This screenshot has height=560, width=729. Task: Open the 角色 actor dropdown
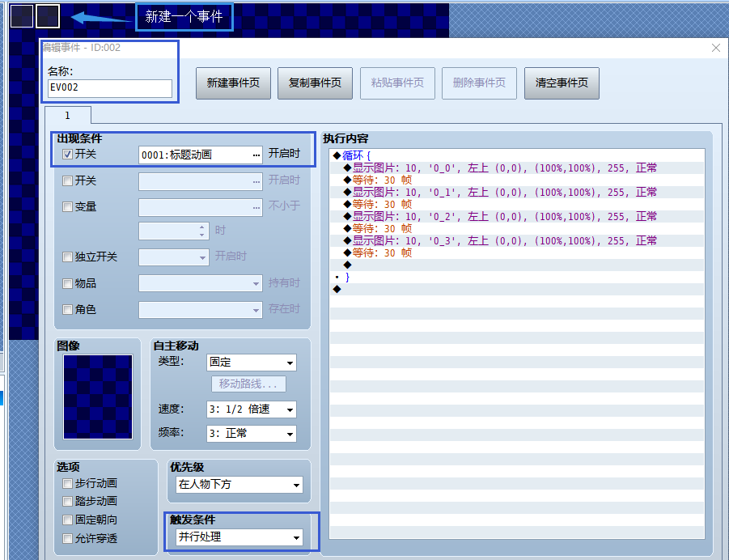point(201,310)
